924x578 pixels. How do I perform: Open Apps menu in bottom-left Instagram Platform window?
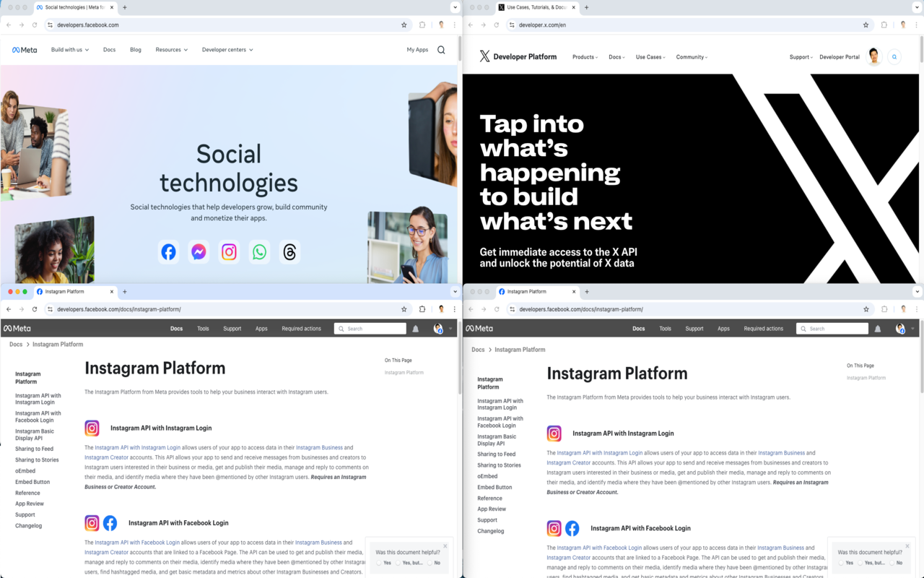click(261, 329)
